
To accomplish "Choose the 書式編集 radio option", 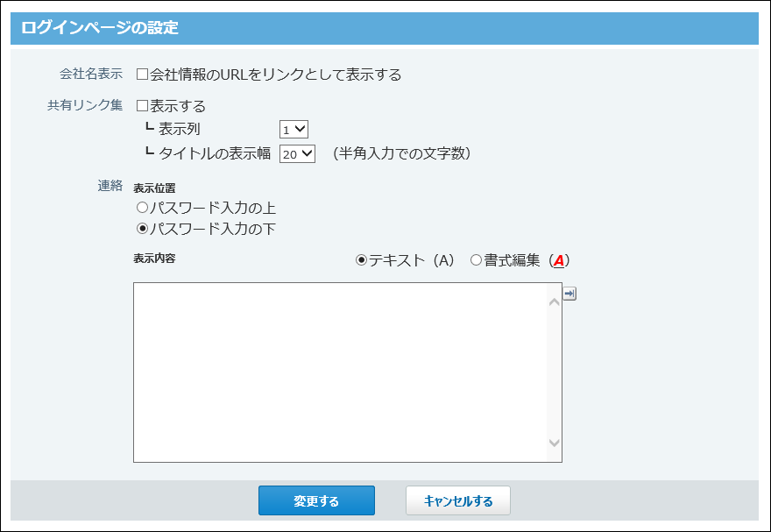I will pos(476,260).
